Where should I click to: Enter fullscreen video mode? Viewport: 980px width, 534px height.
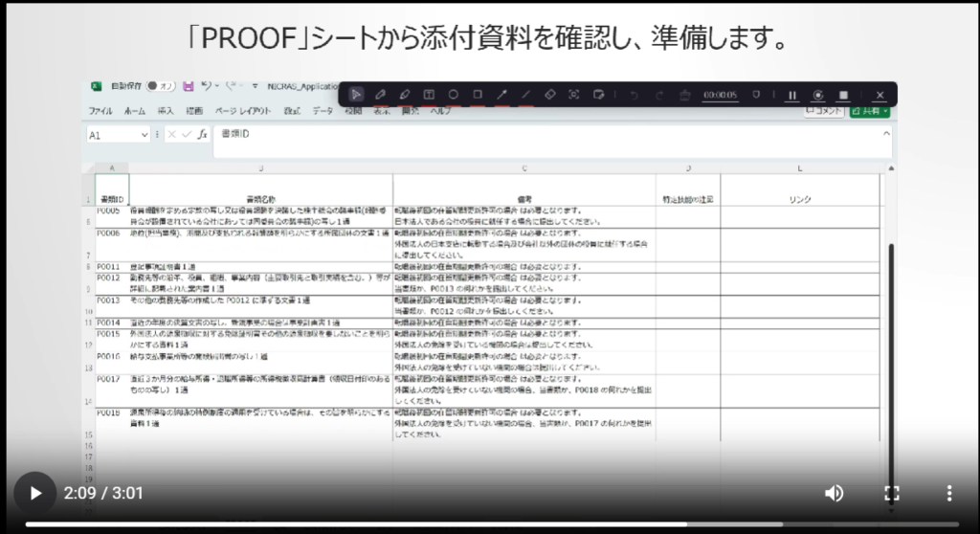click(892, 494)
